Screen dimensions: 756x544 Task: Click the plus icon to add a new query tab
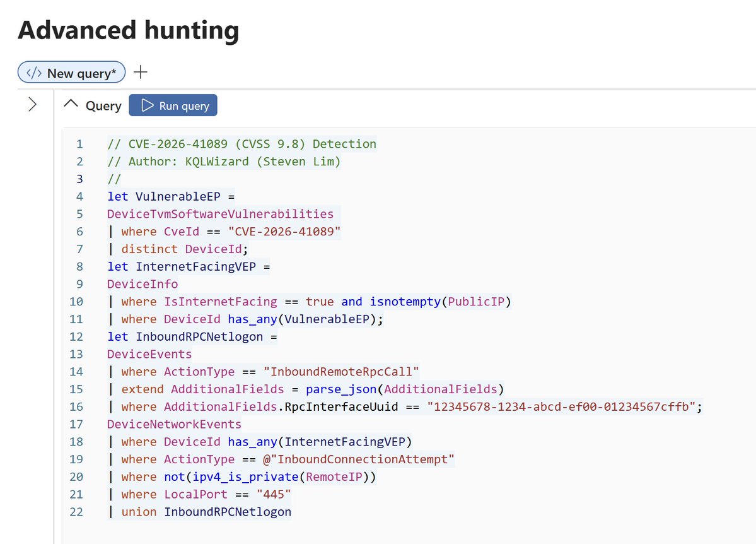[141, 73]
